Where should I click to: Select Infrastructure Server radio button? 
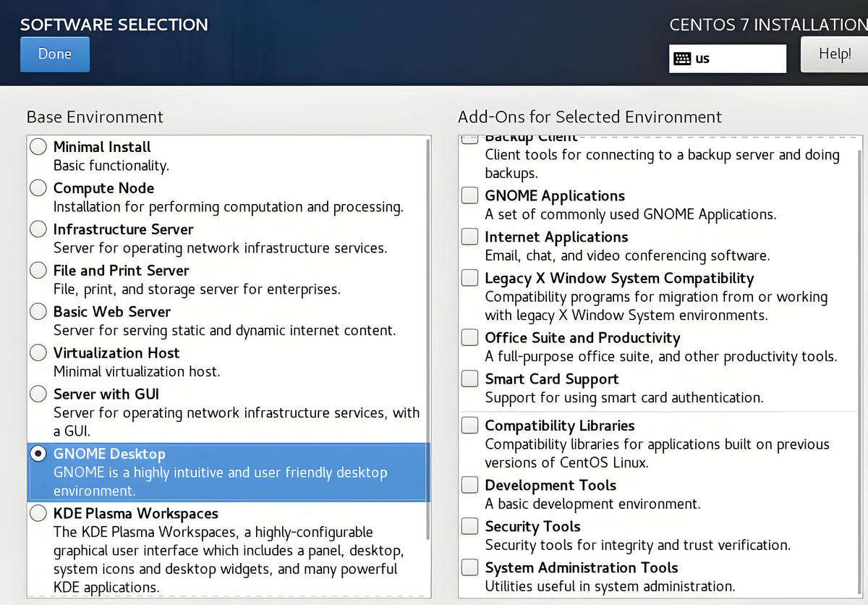(x=38, y=229)
